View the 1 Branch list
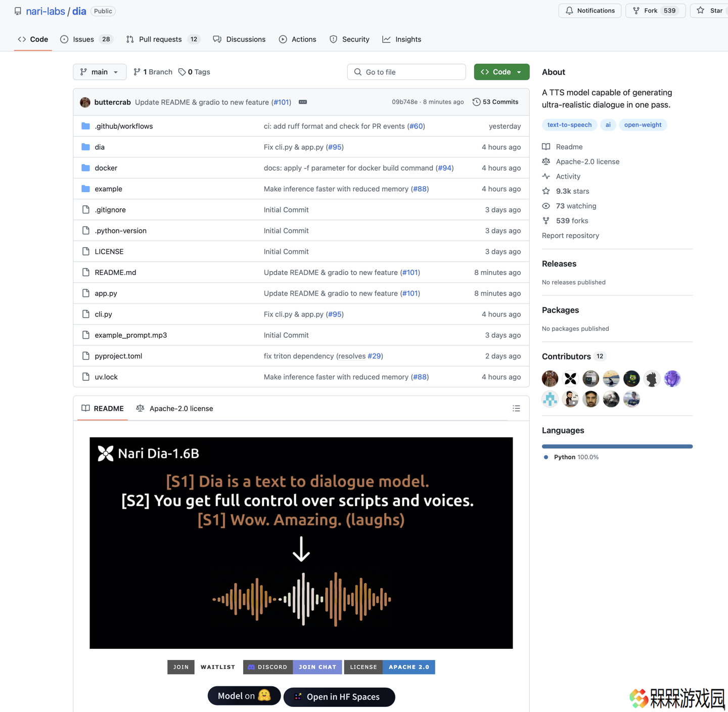Screen dimensions: 728x712 click(153, 72)
